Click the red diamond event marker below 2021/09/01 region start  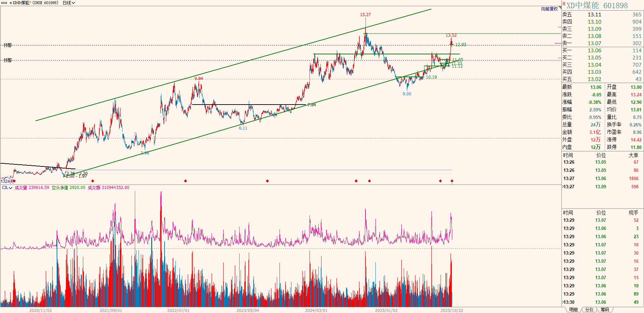click(x=93, y=181)
